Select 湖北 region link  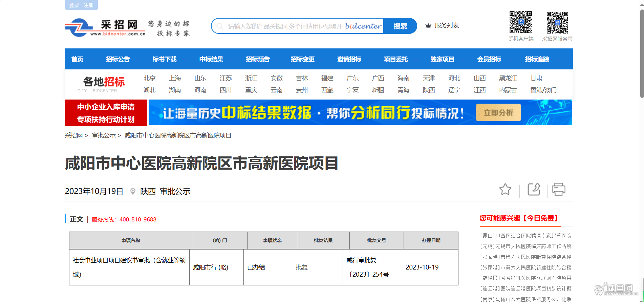pos(150,90)
